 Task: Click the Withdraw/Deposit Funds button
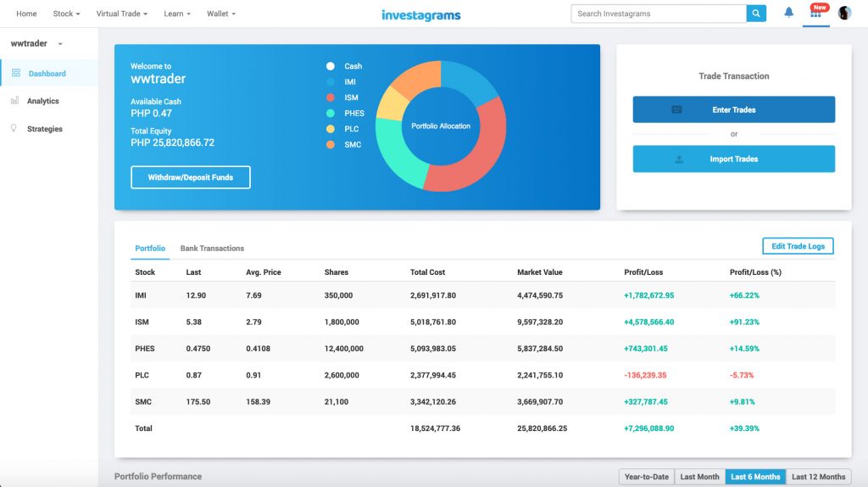pyautogui.click(x=191, y=177)
